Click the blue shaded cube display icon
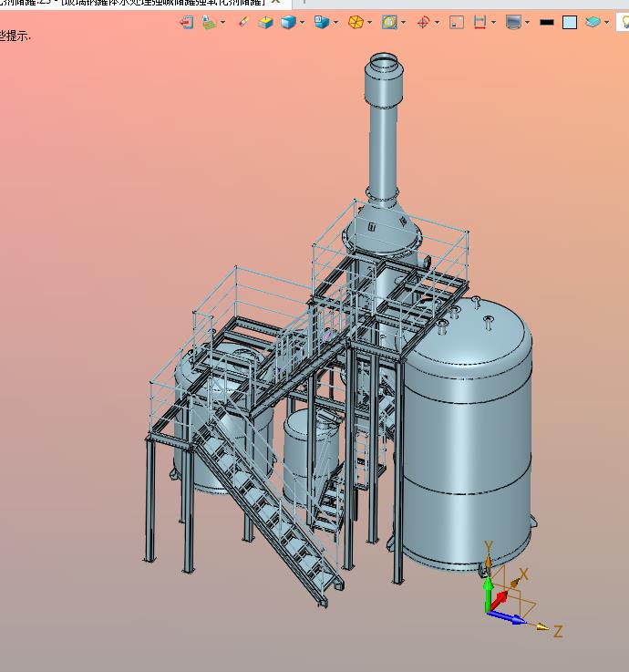The width and height of the screenshot is (629, 672). pos(289,22)
